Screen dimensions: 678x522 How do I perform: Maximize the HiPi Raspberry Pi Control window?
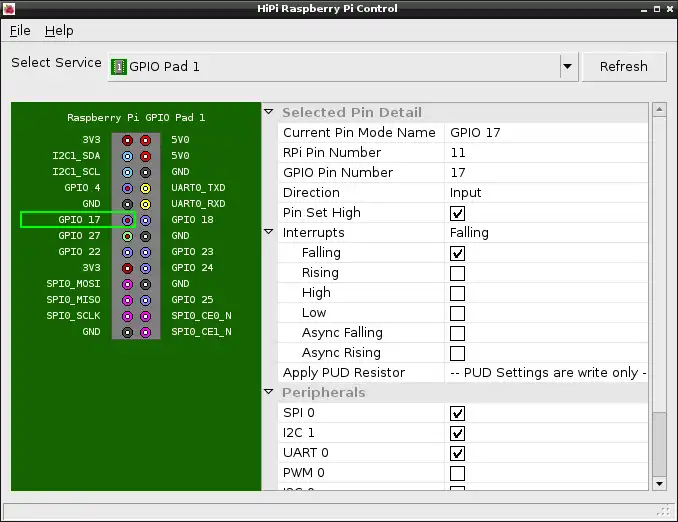(656, 9)
